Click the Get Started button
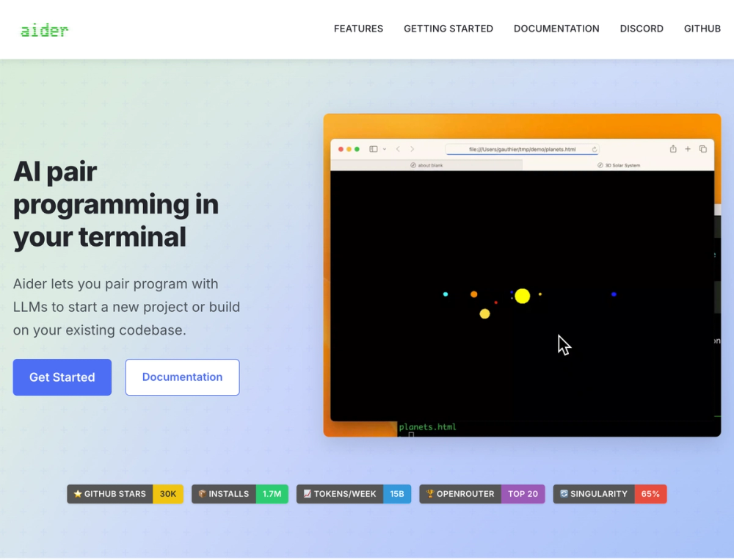This screenshot has width=734, height=560. tap(62, 377)
